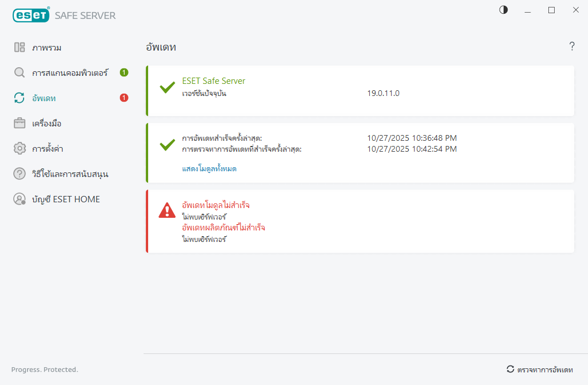The height and width of the screenshot is (385, 588).
Task: Click the refresh icon beside ตรวจหาการอัพเดท
Action: click(x=511, y=370)
